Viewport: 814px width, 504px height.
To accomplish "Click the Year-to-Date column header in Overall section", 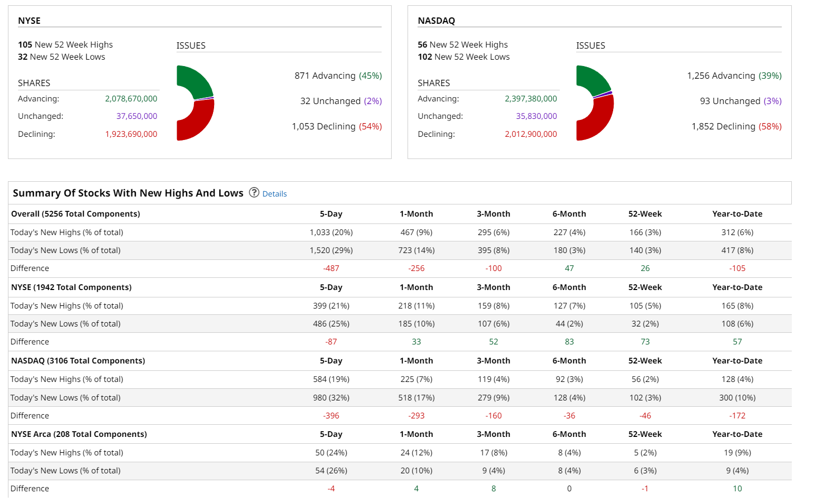I will coord(737,214).
